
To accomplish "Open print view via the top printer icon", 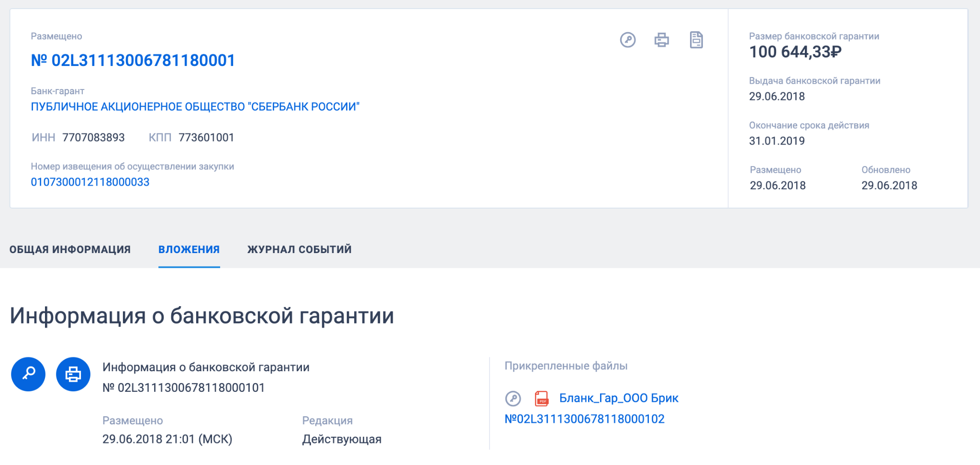I will tap(662, 41).
